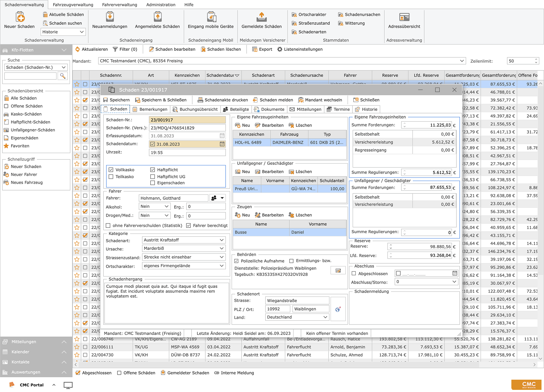This screenshot has height=392, width=544.
Task: Toggle favorite star for row 22/006111
Action: click(x=77, y=347)
